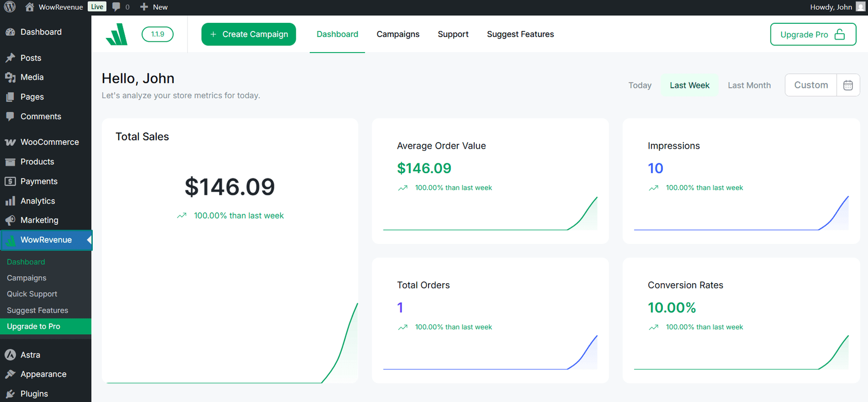Click the WowRevenue icon in sidebar
The image size is (868, 402).
[x=10, y=240]
